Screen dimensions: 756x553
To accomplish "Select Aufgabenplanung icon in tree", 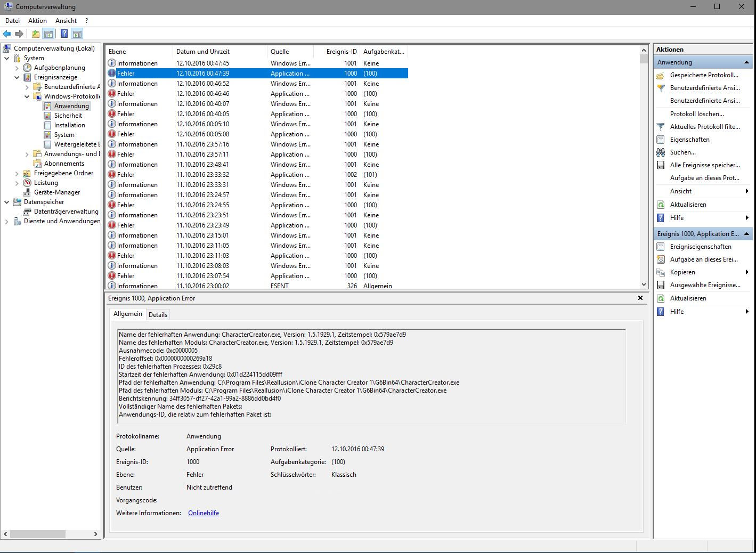I will click(x=27, y=68).
